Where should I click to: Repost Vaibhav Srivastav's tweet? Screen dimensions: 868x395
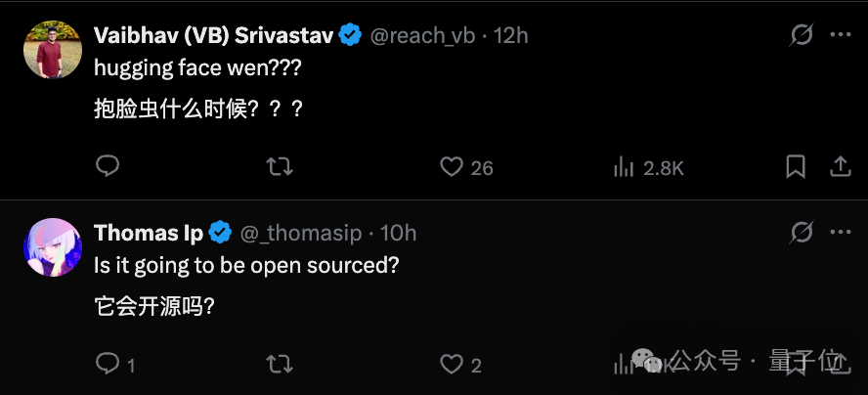point(280,167)
